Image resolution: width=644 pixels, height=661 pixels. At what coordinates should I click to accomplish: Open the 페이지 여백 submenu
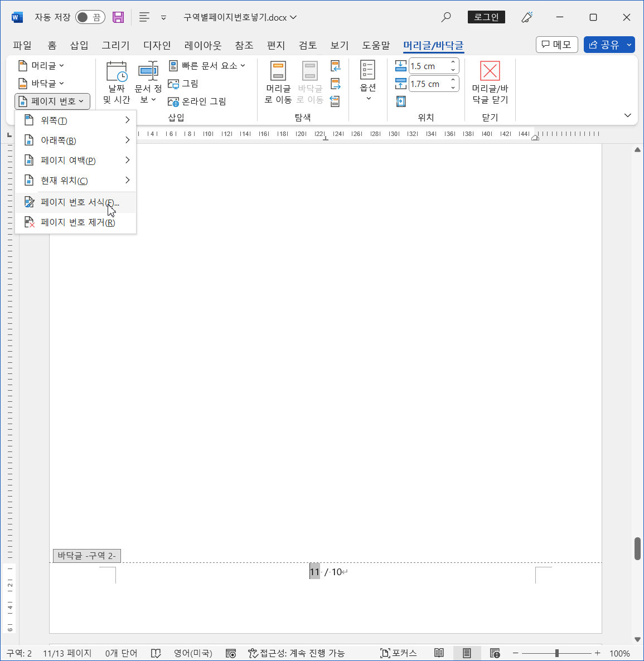(x=75, y=160)
